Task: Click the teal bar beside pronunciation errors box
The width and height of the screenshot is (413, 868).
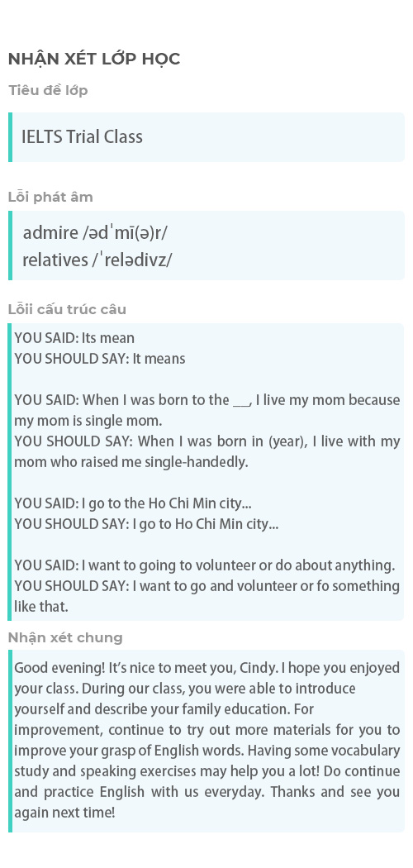Action: [x=10, y=246]
